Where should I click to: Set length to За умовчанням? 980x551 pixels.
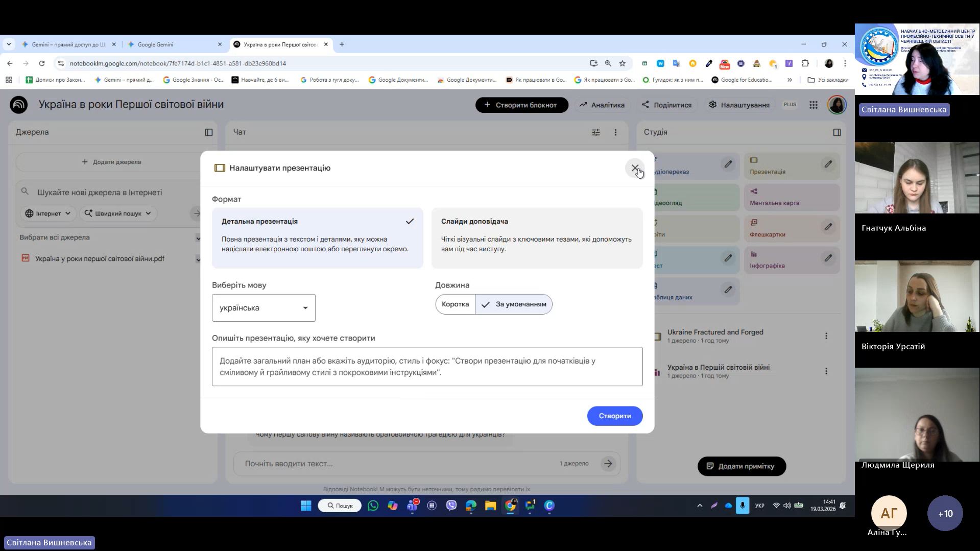point(514,304)
